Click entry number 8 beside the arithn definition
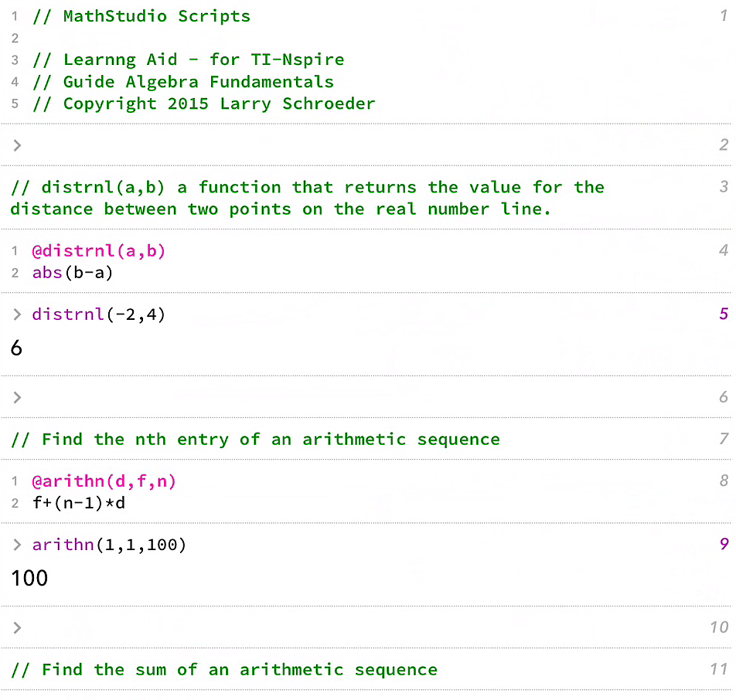This screenshot has width=736, height=700. coord(723,481)
